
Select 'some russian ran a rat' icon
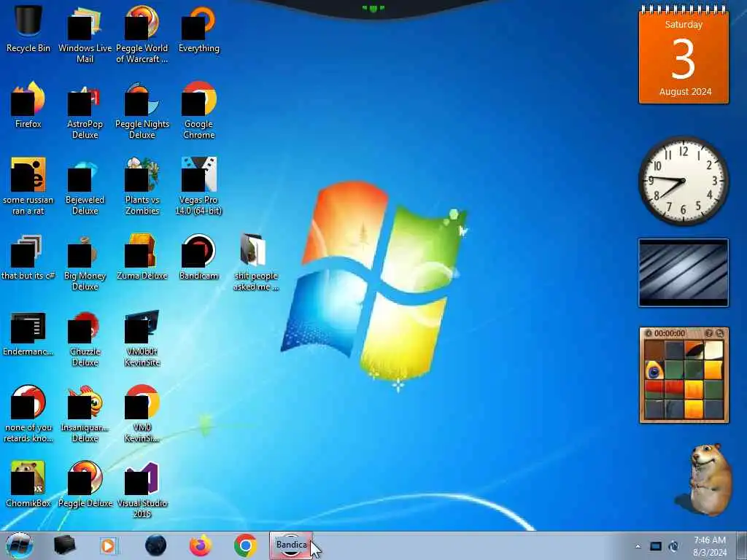click(x=28, y=186)
